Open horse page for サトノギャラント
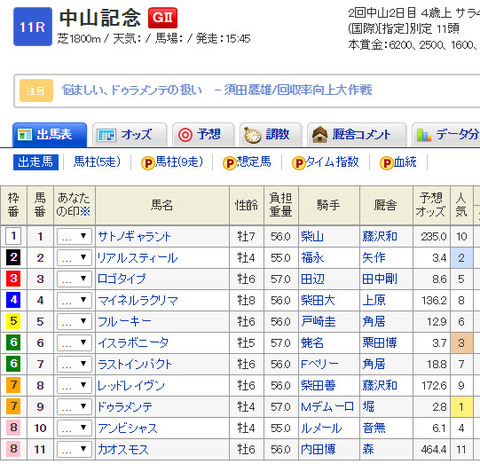The image size is (480, 464). pos(134,237)
